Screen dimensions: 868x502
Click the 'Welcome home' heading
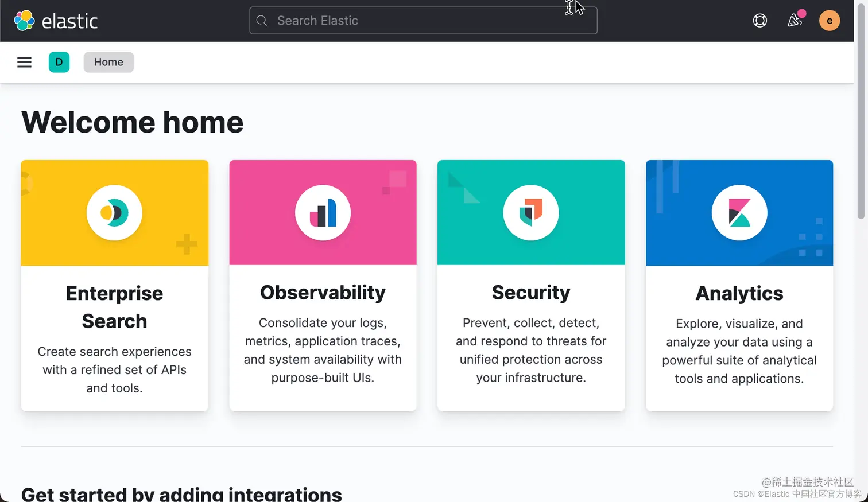click(132, 122)
